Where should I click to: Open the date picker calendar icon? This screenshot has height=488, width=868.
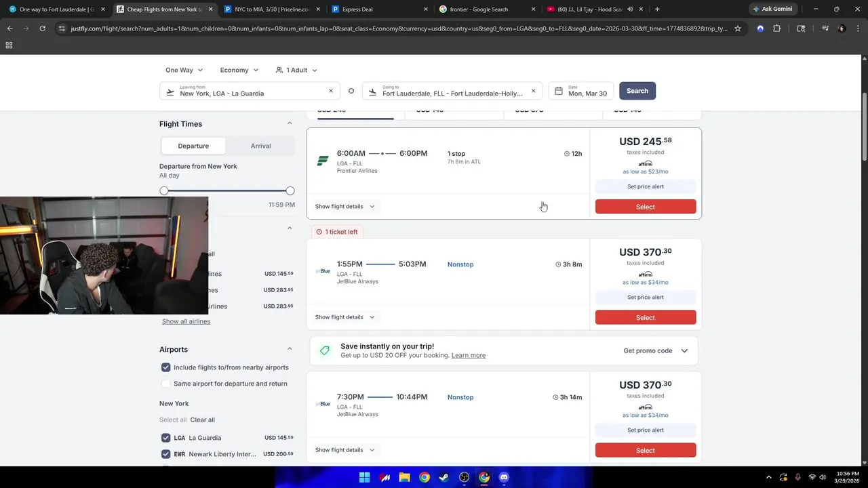pos(559,91)
